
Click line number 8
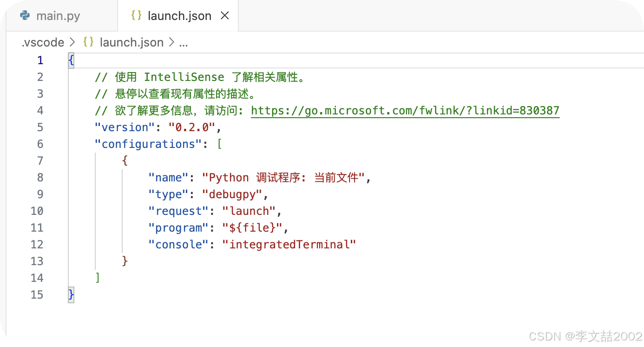(40, 177)
